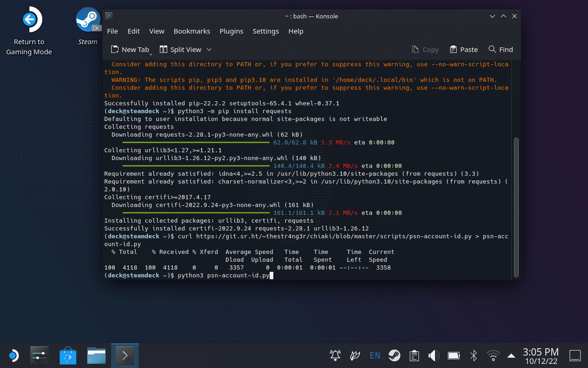Open the Edit menu
Screen dimensions: 588x368
pos(134,31)
